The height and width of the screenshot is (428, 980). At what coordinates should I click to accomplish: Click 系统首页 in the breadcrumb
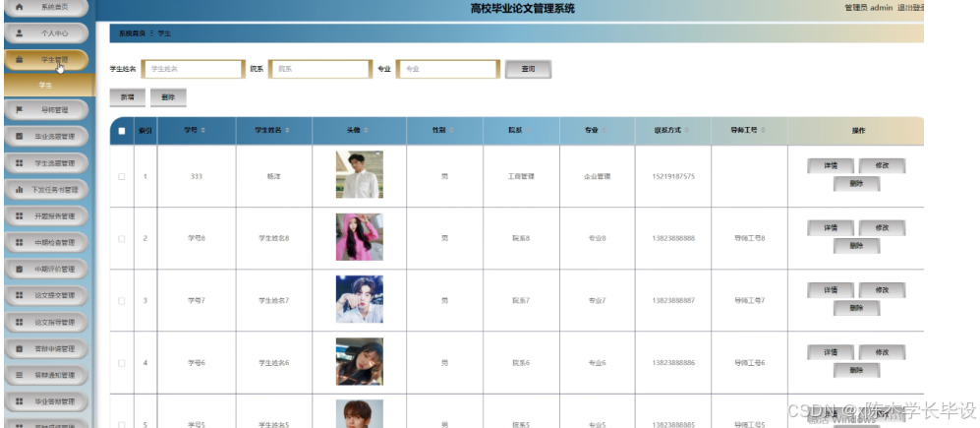click(132, 33)
